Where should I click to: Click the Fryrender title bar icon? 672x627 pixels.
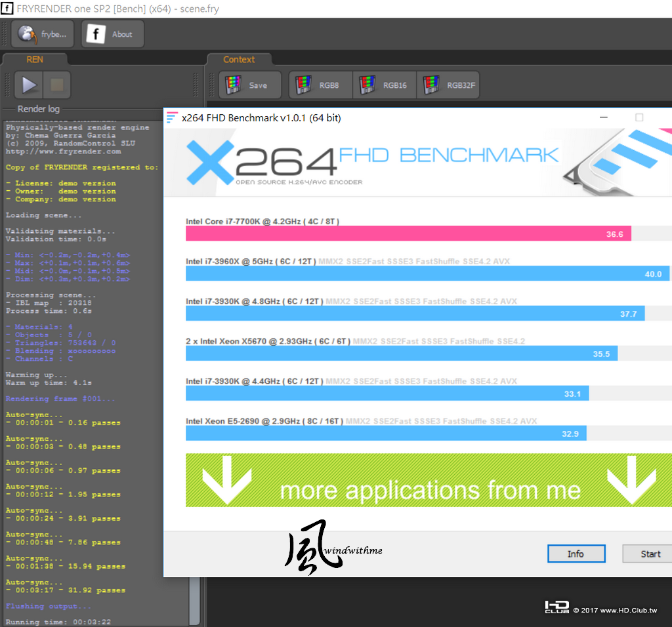(x=7, y=9)
